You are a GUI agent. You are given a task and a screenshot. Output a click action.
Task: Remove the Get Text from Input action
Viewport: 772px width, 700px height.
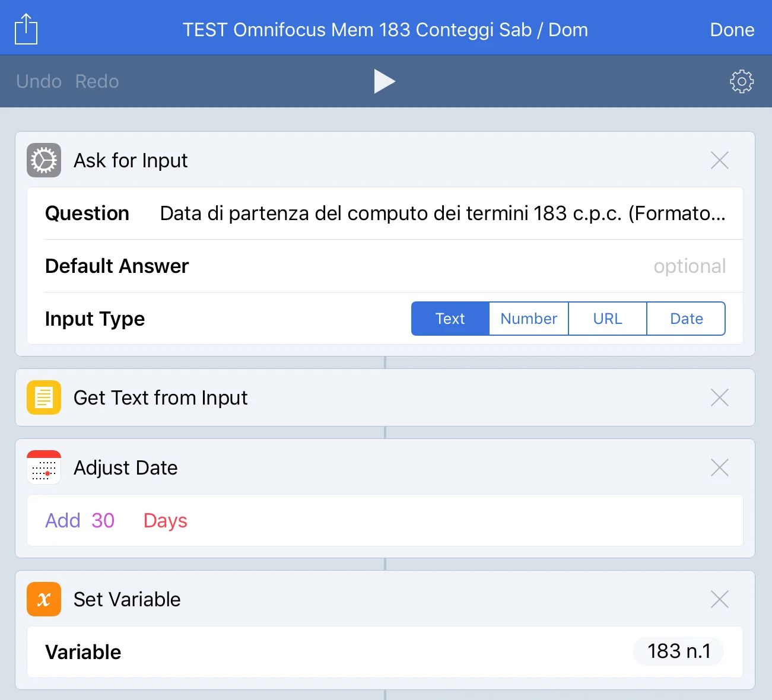pos(720,397)
